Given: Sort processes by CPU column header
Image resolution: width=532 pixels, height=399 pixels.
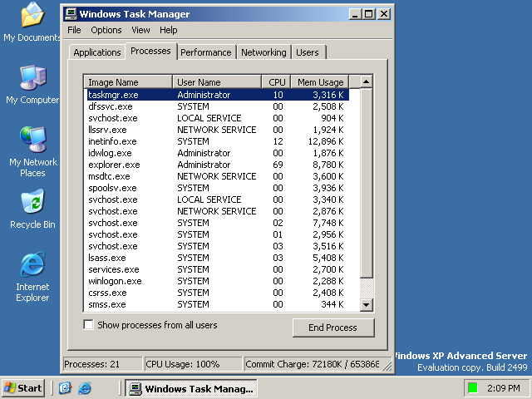Looking at the screenshot, I should [x=277, y=82].
